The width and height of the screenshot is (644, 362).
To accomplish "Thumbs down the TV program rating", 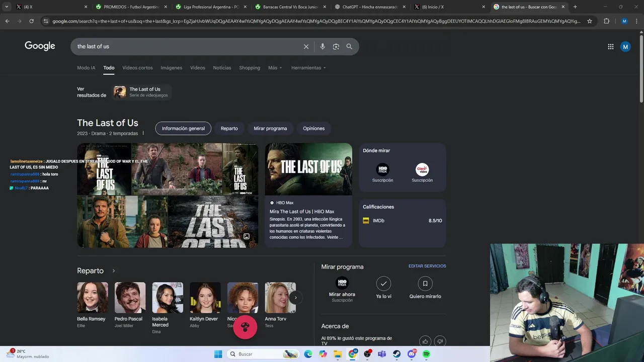I will [440, 341].
